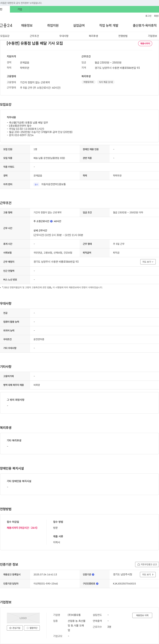Viewport: 159px width, 644px height.
Task: Select the wage condition 월급 230만원 ~ 250만원 이하
Action: tap(128, 213)
